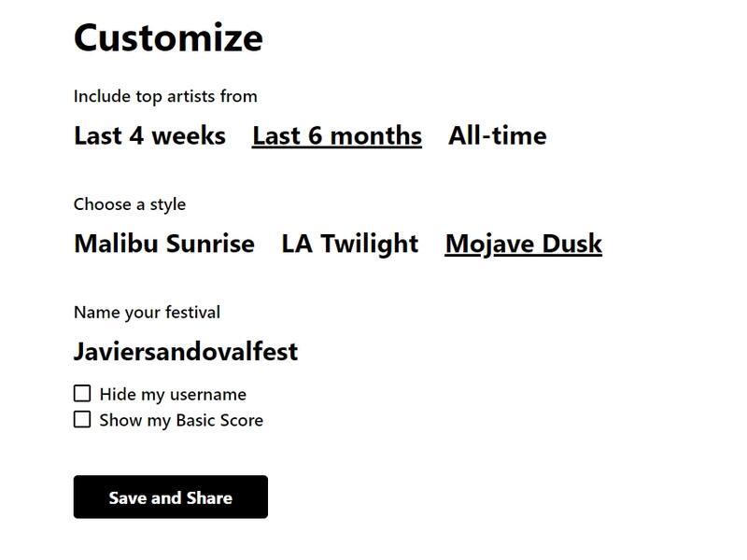Screen dimensions: 747x560
Task: Click the "Include top artists from" label
Action: click(165, 96)
